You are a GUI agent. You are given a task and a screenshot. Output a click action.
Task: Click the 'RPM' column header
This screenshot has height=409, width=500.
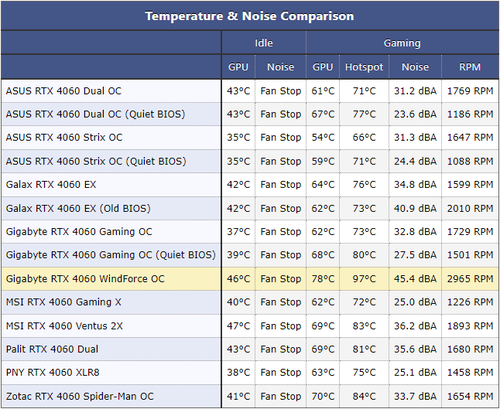pyautogui.click(x=470, y=67)
